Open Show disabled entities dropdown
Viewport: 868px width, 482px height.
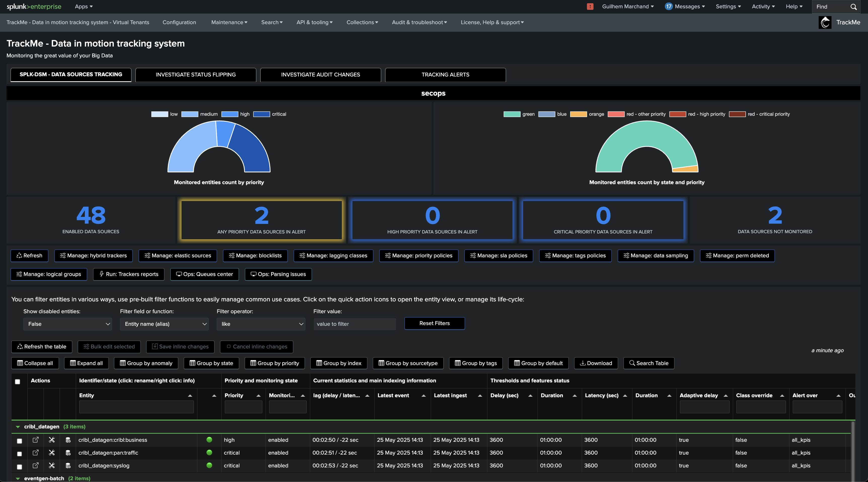point(67,324)
